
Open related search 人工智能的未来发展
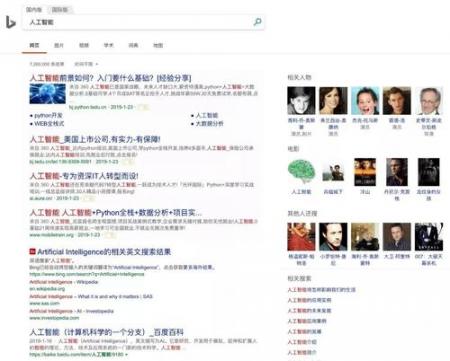pos(309,311)
